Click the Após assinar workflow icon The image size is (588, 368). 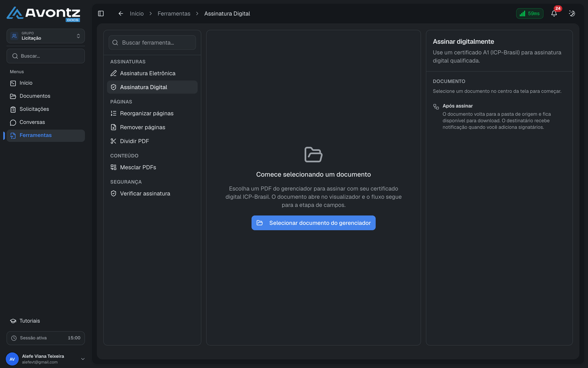pyautogui.click(x=436, y=106)
